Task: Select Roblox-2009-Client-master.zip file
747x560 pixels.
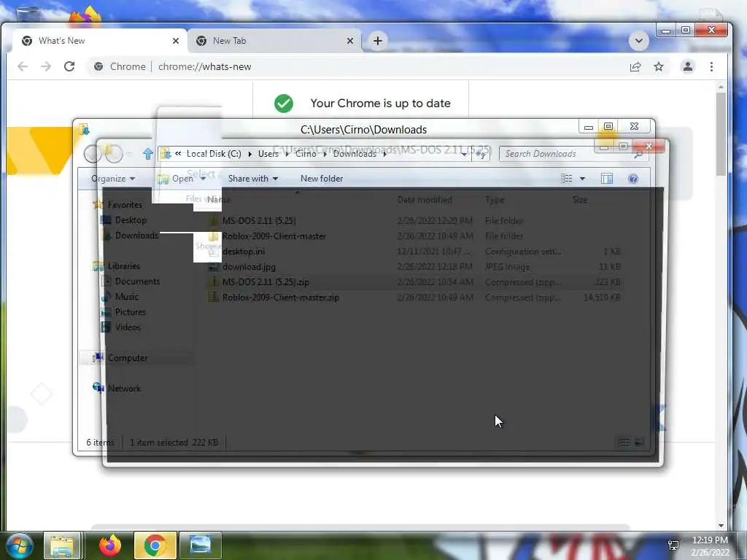Action: point(281,297)
